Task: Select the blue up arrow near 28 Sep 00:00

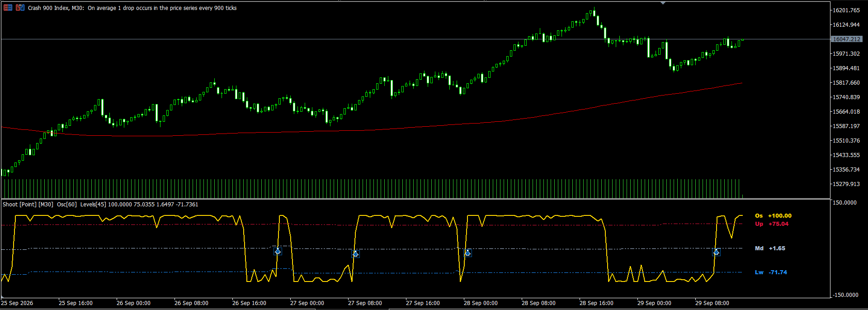Action: 468,253
